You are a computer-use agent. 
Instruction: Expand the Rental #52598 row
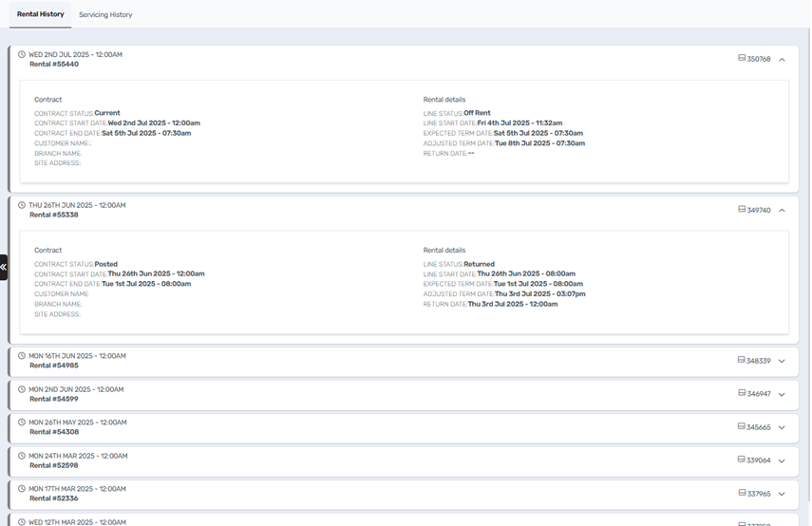click(x=782, y=460)
